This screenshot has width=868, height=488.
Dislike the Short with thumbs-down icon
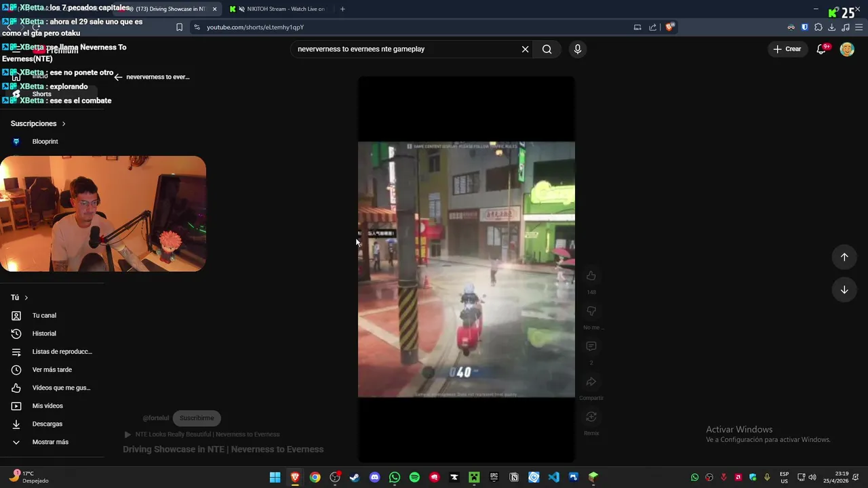[591, 311]
